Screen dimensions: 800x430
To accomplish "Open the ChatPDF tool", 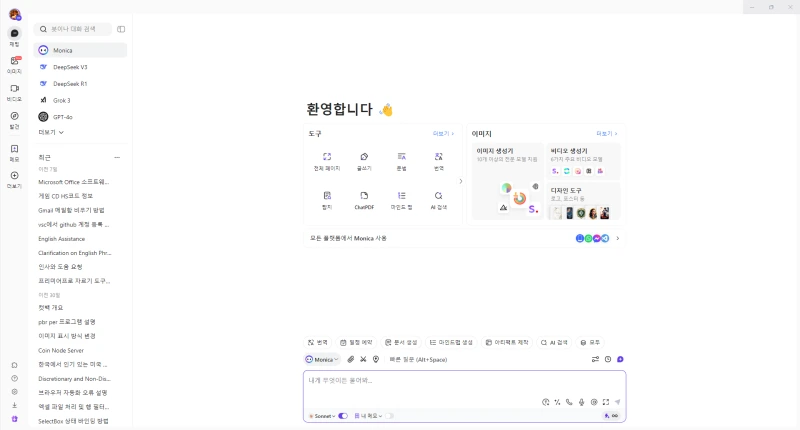I will [x=364, y=200].
